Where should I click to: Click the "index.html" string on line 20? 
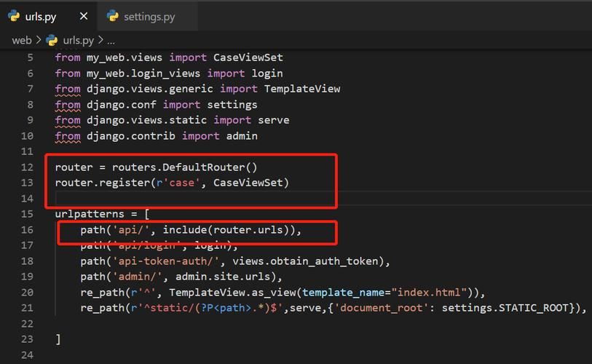pos(429,293)
